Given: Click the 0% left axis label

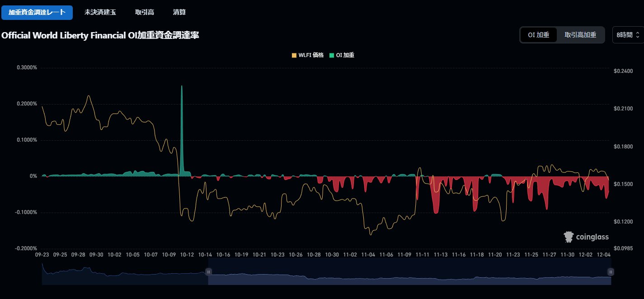Looking at the screenshot, I should coord(33,176).
